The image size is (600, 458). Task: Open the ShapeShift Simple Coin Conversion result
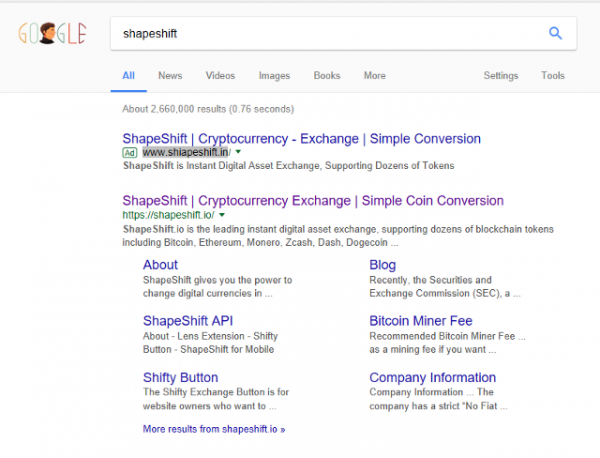pyautogui.click(x=313, y=200)
